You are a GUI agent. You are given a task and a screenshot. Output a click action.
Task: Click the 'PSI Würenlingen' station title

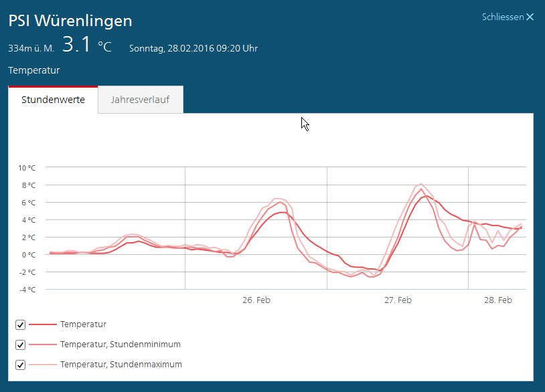pyautogui.click(x=70, y=21)
